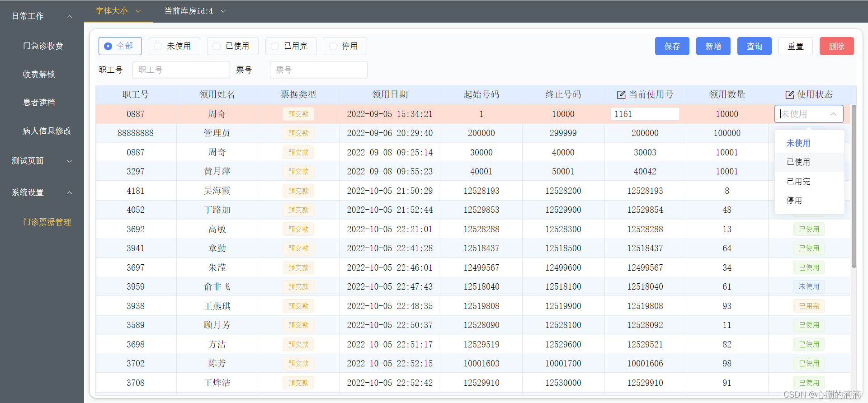Click date 2022-10-05 22:46:01 cell

click(390, 267)
